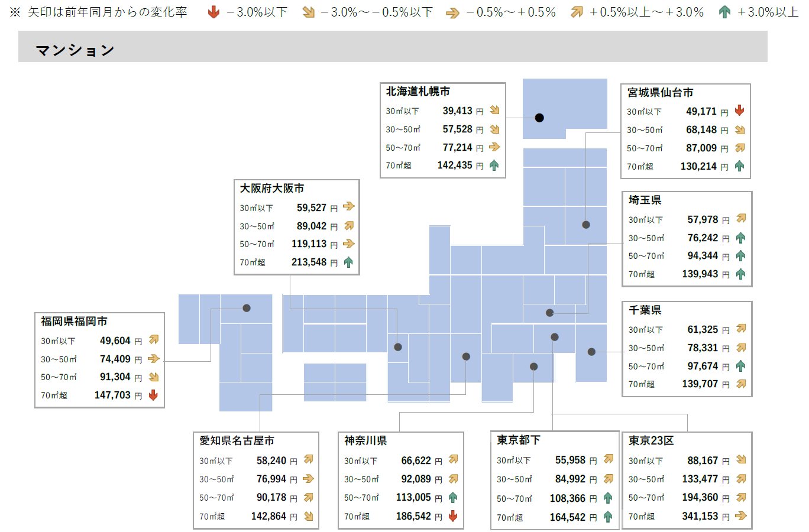This screenshot has width=809, height=532.
Task: Click the map marker dot near Sapporo
Action: pyautogui.click(x=539, y=118)
